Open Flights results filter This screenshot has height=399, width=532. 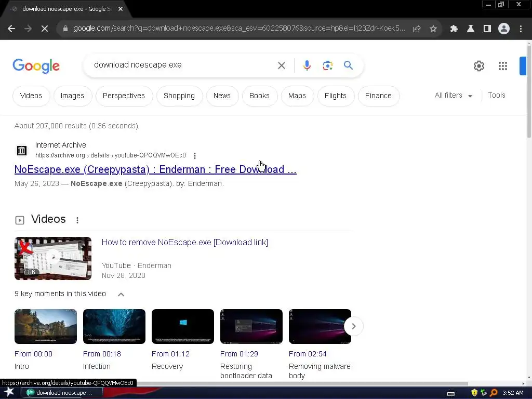pos(335,96)
